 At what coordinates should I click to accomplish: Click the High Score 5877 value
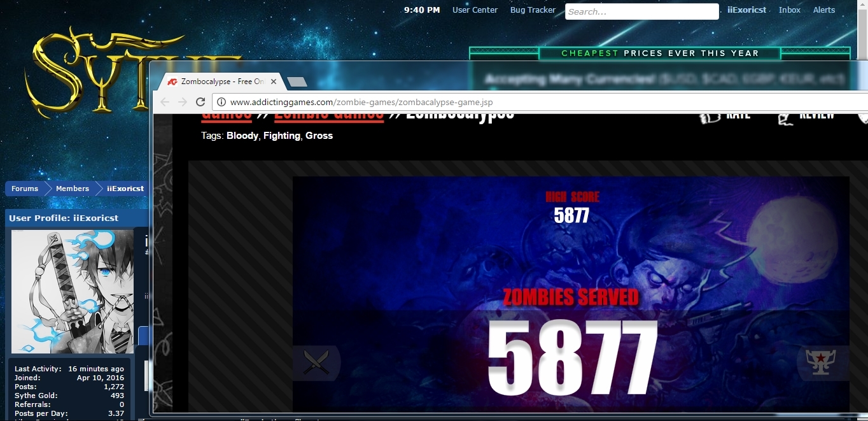(571, 216)
